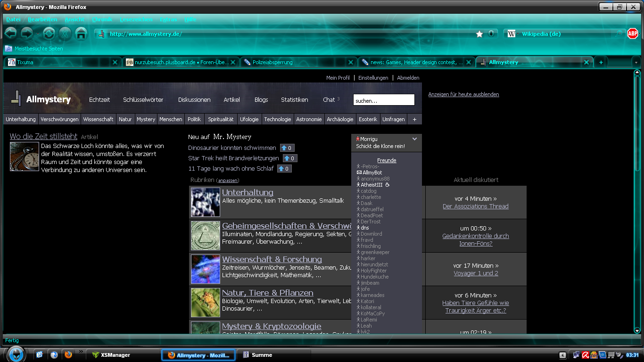The height and width of the screenshot is (362, 644).
Task: Go to the browser Home page icon
Action: (81, 33)
